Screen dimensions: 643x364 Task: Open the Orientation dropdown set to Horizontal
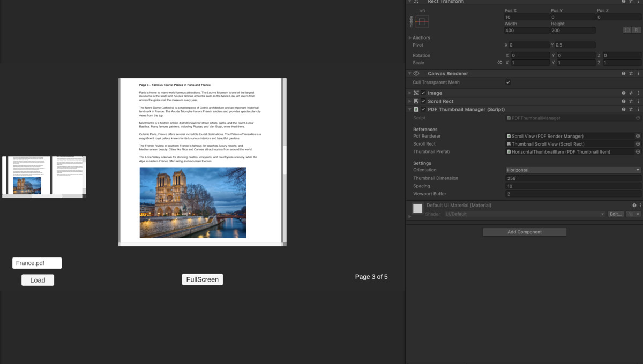[573, 170]
